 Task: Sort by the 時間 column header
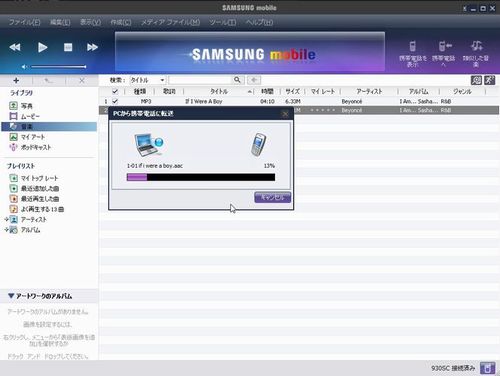[267, 91]
